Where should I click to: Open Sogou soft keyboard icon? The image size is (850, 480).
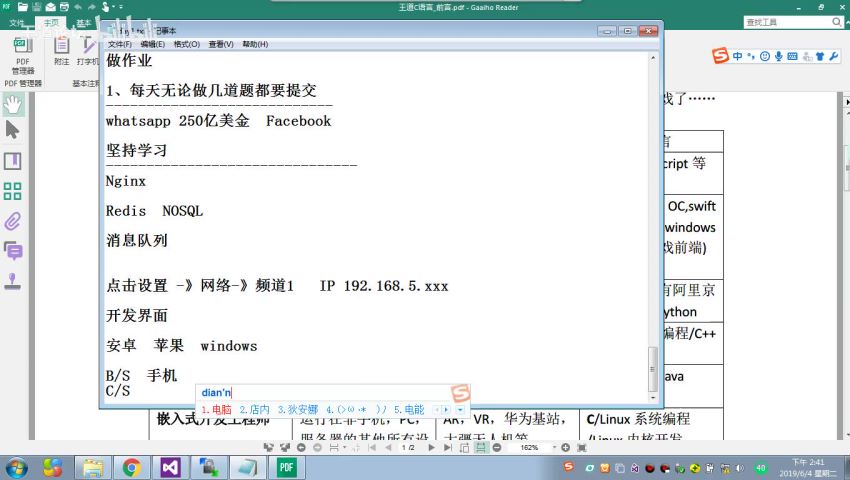793,56
